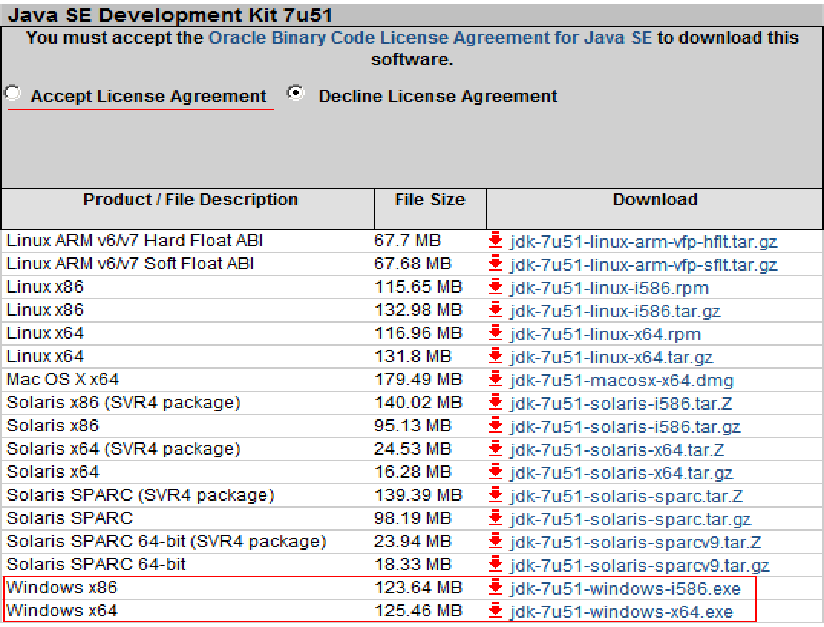Click the Solaris SPARC (SVR4 package) description

click(x=140, y=495)
